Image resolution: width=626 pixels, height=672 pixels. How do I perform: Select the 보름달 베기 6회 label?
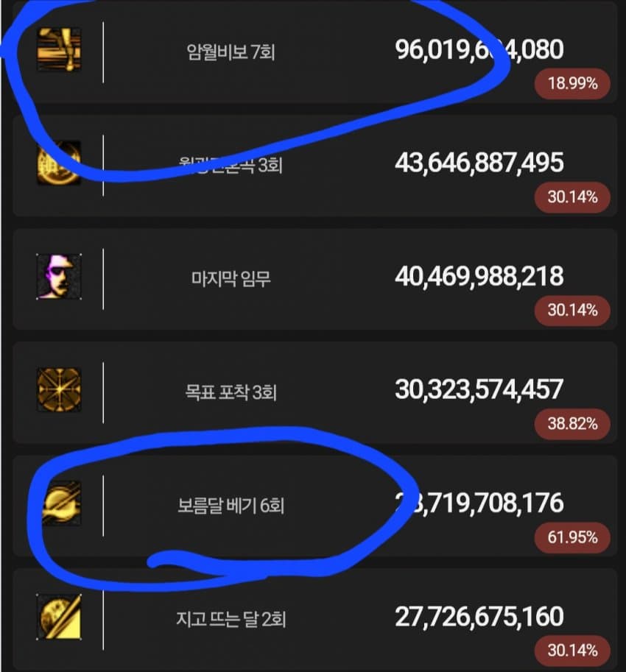pos(231,506)
